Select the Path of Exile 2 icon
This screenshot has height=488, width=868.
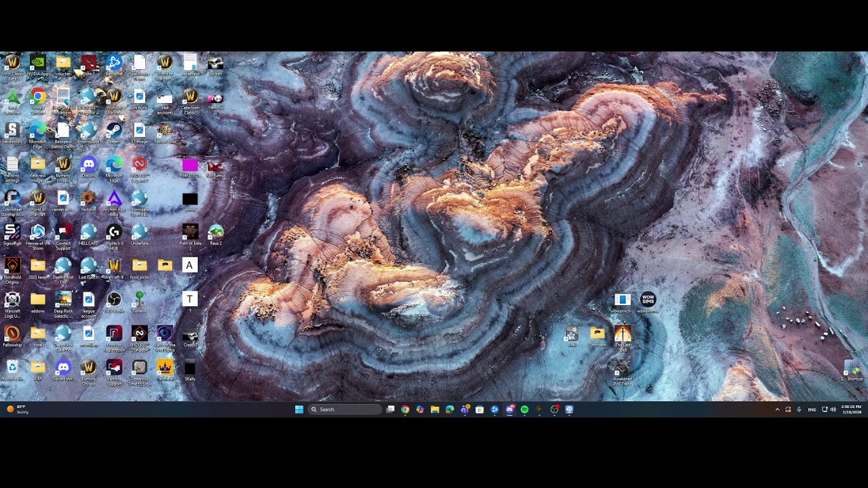coord(190,237)
